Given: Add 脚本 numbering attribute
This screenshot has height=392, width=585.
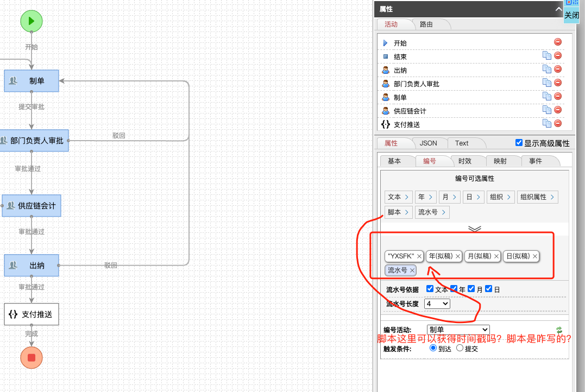Looking at the screenshot, I should click(x=399, y=212).
